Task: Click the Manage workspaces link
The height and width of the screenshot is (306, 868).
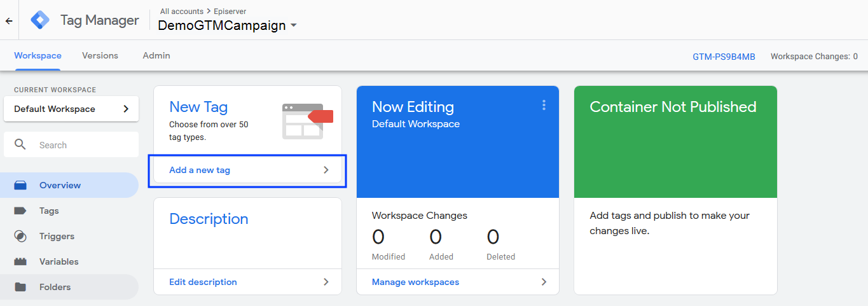Action: coord(415,282)
